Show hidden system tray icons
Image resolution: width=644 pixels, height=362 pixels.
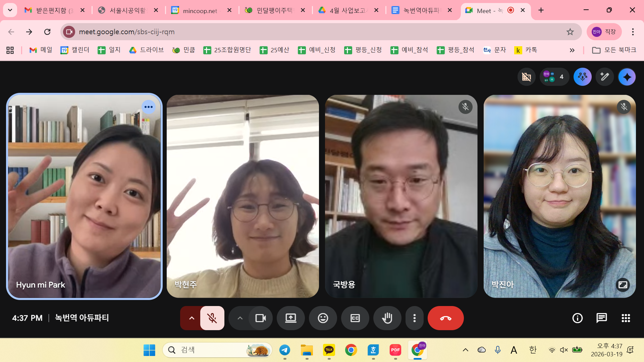[466, 350]
